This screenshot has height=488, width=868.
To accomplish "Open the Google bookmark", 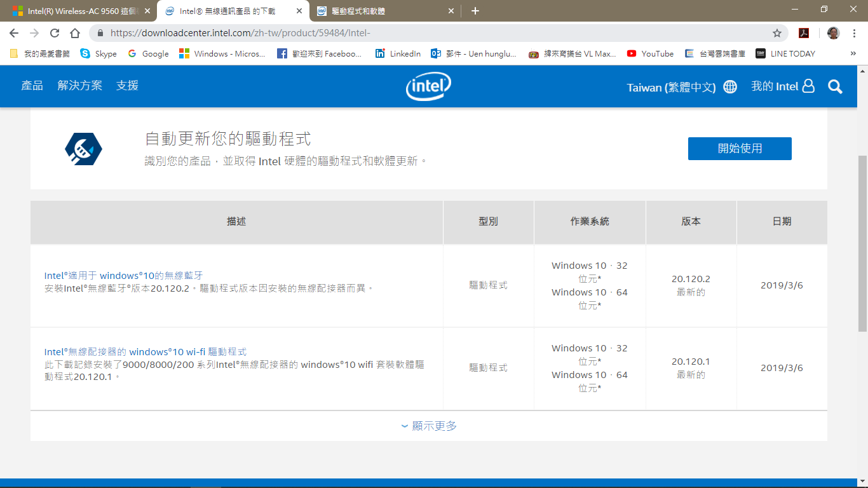I will coord(148,54).
